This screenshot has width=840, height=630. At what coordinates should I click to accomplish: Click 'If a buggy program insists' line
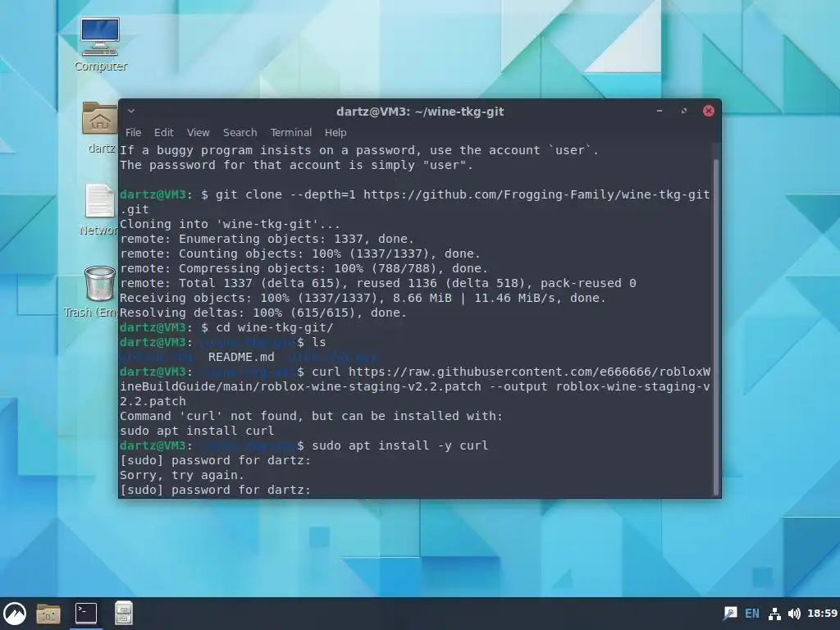pyautogui.click(x=358, y=150)
